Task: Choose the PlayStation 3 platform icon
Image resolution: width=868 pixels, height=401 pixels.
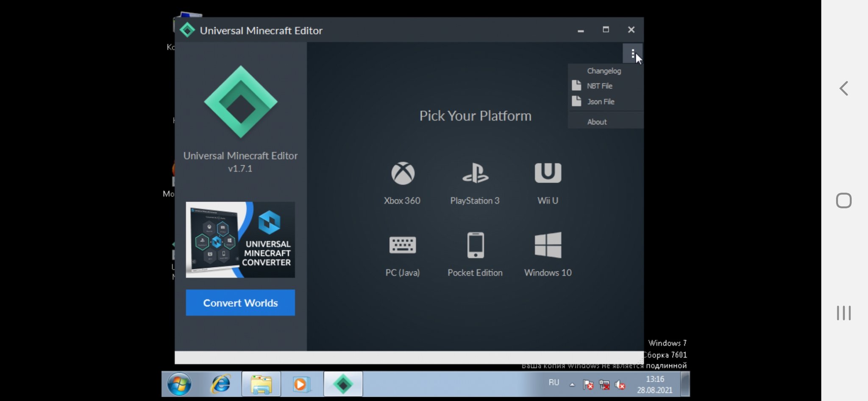Action: [475, 173]
